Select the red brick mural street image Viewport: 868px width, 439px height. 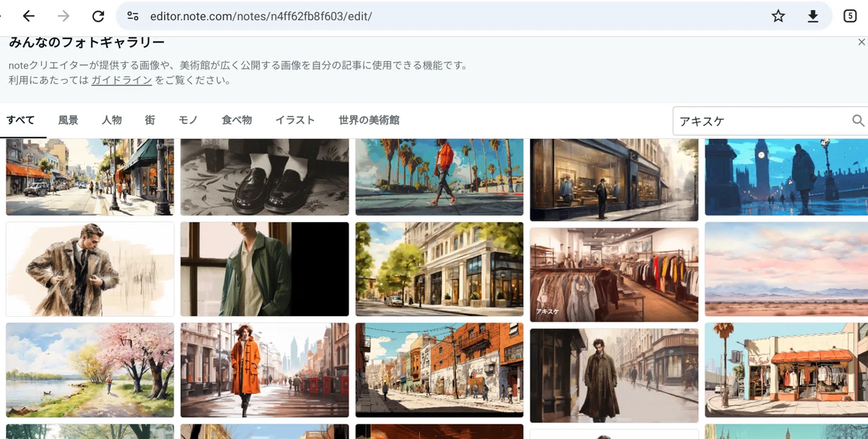(439, 370)
